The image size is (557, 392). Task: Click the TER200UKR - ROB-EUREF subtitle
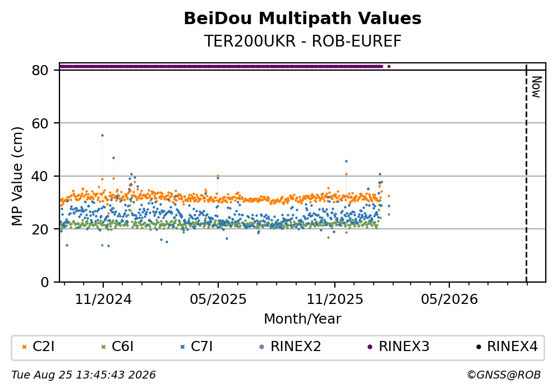click(x=303, y=41)
